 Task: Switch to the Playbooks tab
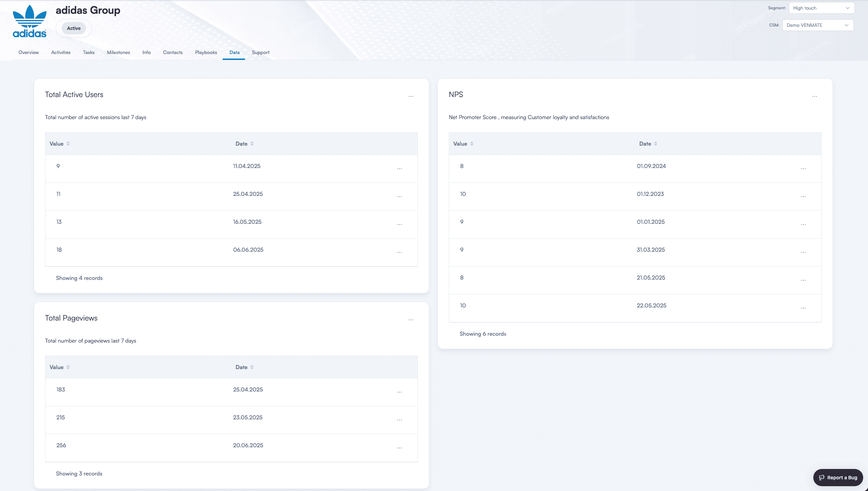coord(205,52)
